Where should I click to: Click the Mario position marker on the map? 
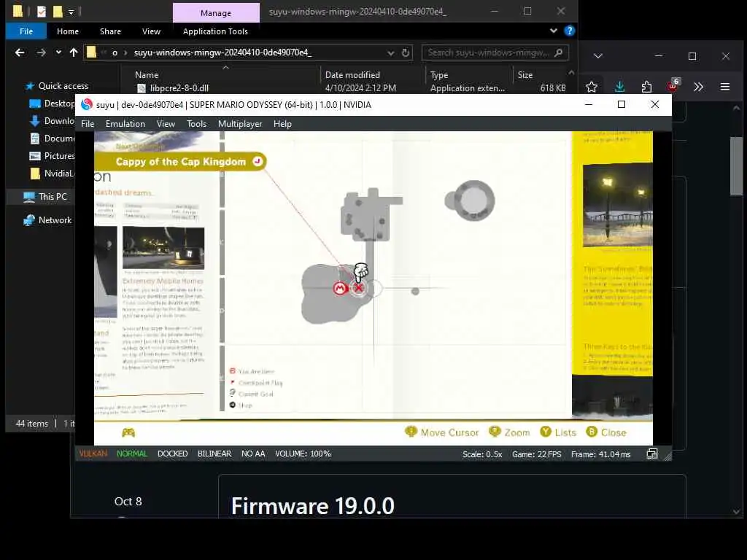[340, 288]
